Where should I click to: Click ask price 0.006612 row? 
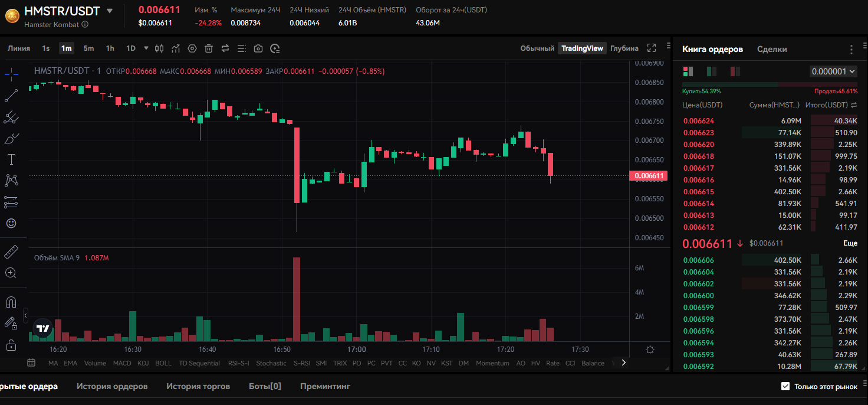coord(770,227)
